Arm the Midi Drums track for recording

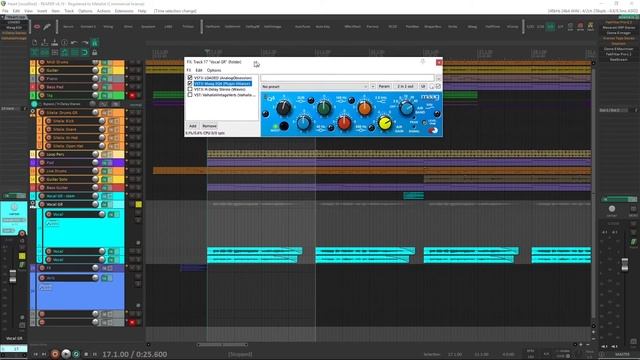point(42,62)
